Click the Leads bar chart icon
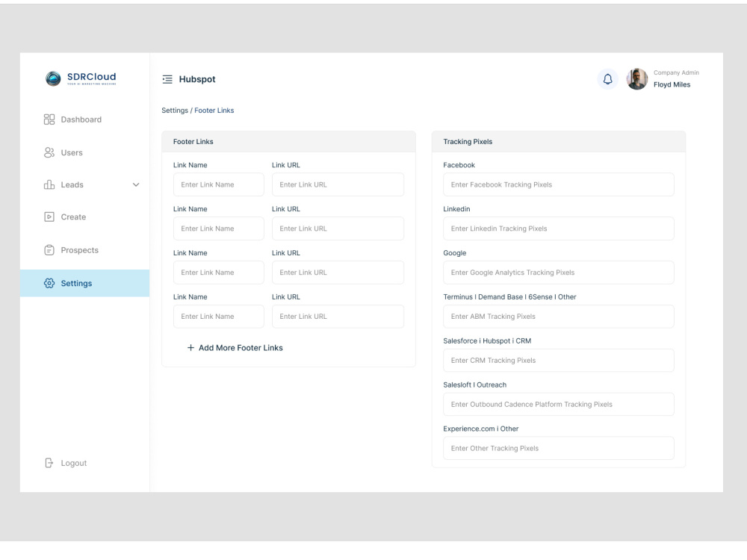The height and width of the screenshot is (560, 747). pos(49,184)
